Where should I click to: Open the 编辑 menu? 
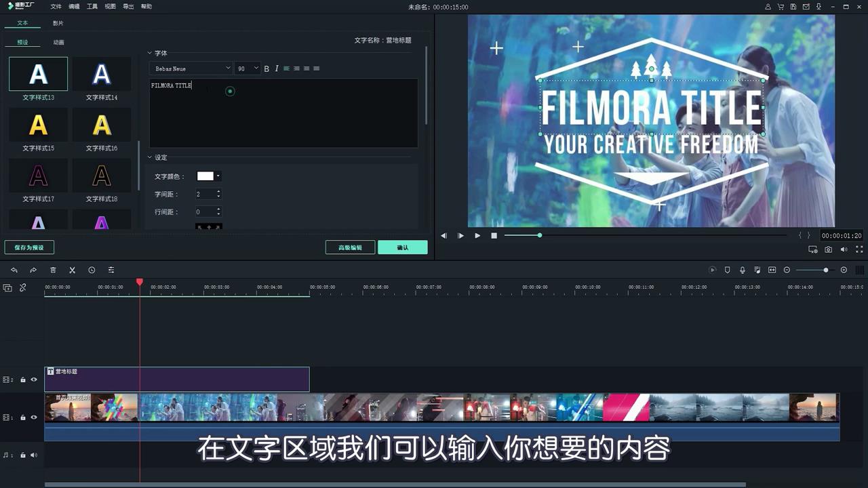[74, 7]
